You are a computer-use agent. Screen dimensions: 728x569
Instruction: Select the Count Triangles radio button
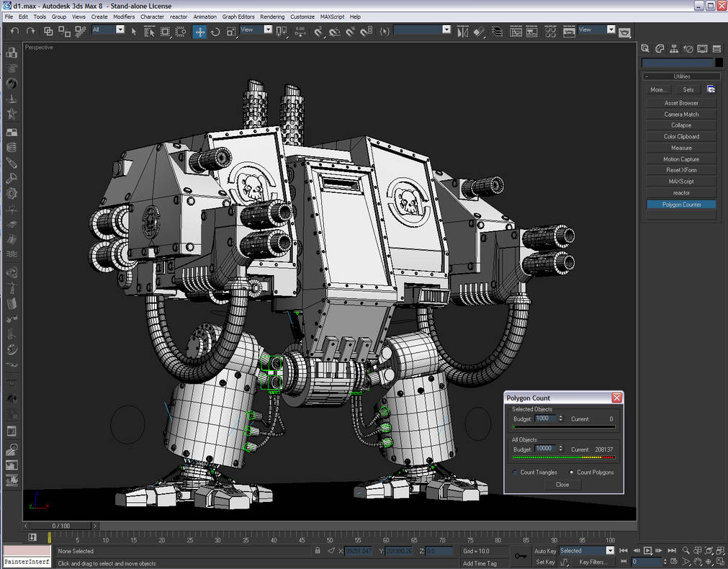pos(514,472)
